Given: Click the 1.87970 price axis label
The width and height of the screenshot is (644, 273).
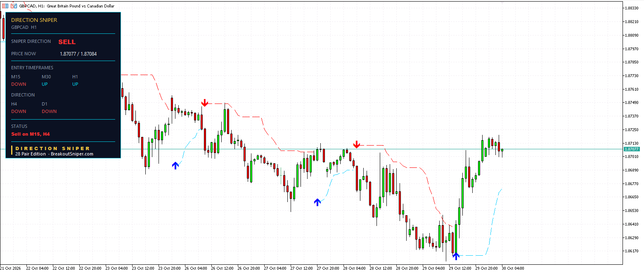Looking at the screenshot, I should (x=632, y=49).
